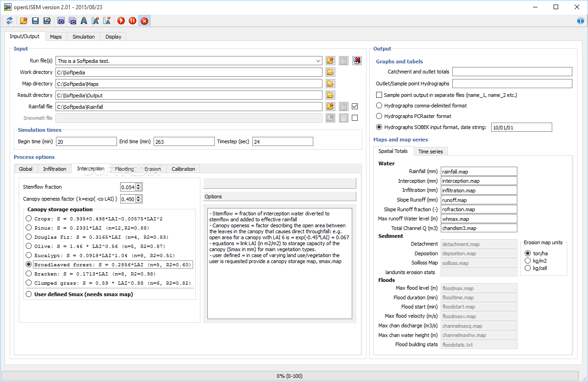The height and width of the screenshot is (382, 588).
Task: Set erosion map units to kg/m2
Action: (535, 260)
